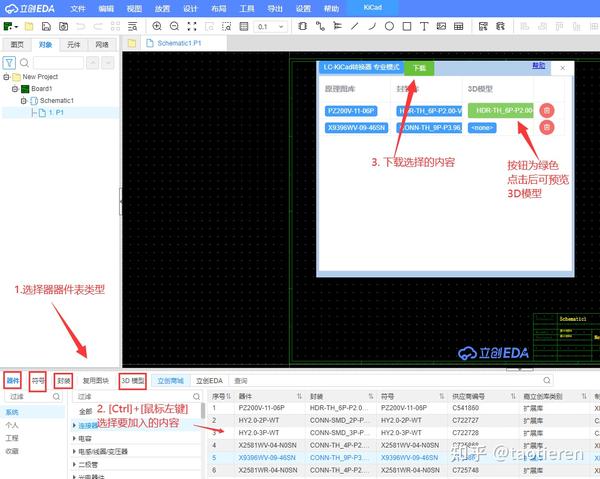The image size is (600, 479).
Task: Collapse the Board1 tree node
Action: point(15,89)
